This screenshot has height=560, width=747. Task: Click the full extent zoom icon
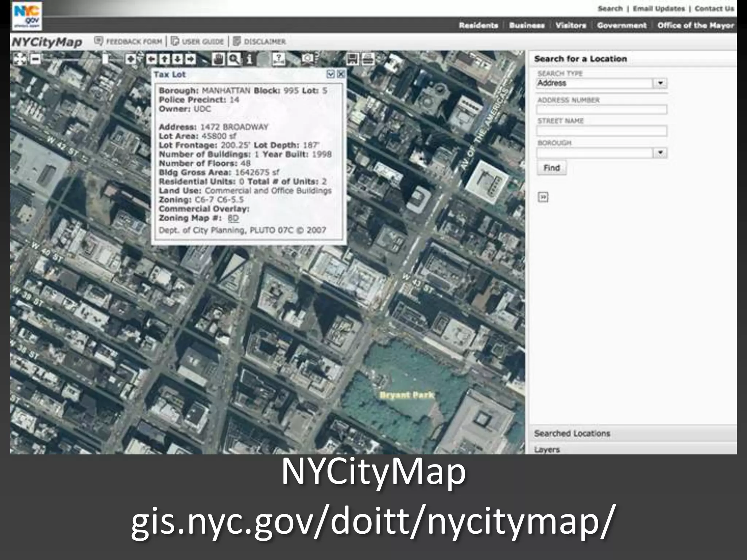click(x=20, y=59)
